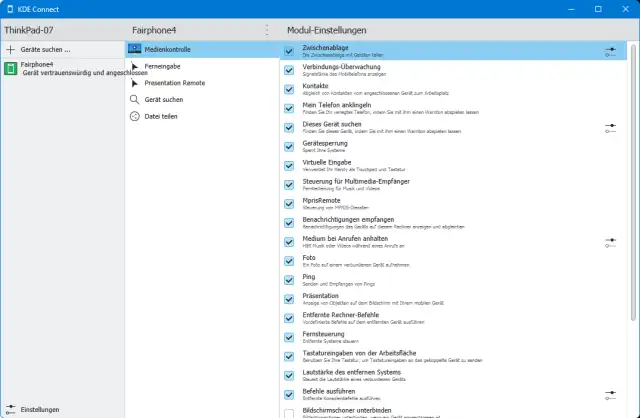Image resolution: width=640 pixels, height=418 pixels.
Task: Maximize the KDE Connect window
Action: 598,9
